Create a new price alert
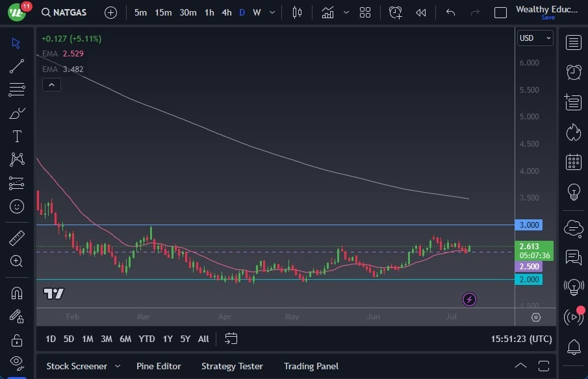This screenshot has width=588, height=379. (396, 12)
